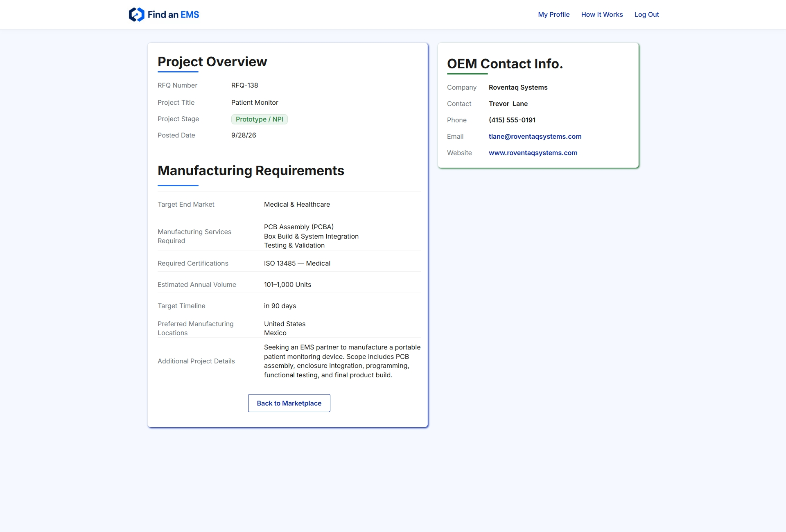Open the tlane@roventaqsystems.com email link
Image resolution: width=786 pixels, height=532 pixels.
(x=535, y=136)
